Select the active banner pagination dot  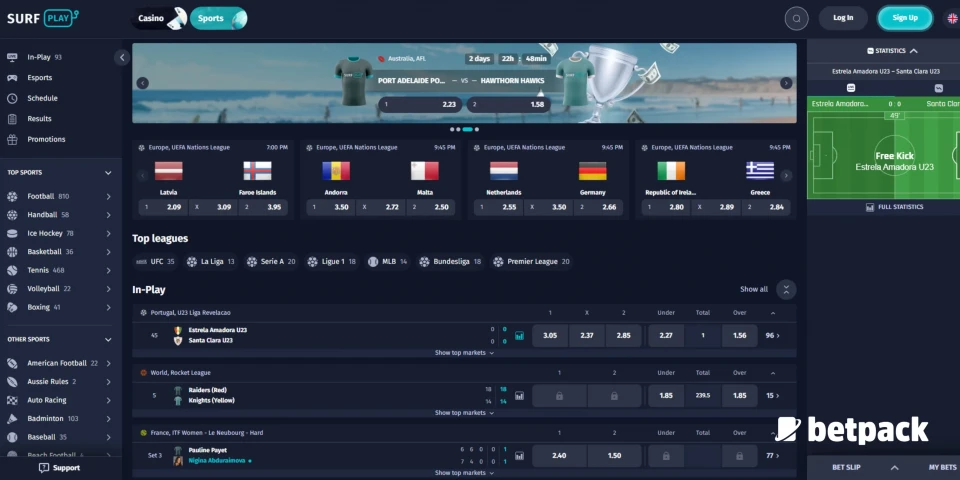pyautogui.click(x=467, y=129)
